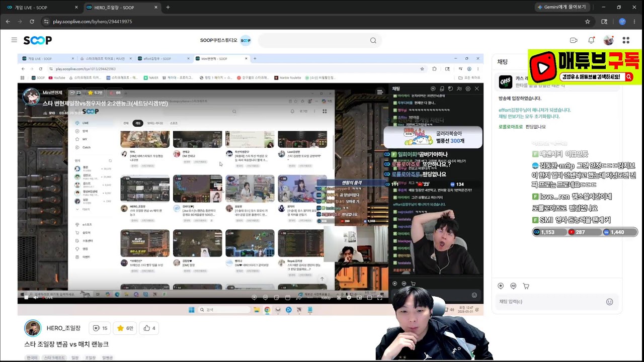This screenshot has width=644, height=362.
Task: Open the SOOP쿠킹스튜디오 banner link
Action: 225,40
